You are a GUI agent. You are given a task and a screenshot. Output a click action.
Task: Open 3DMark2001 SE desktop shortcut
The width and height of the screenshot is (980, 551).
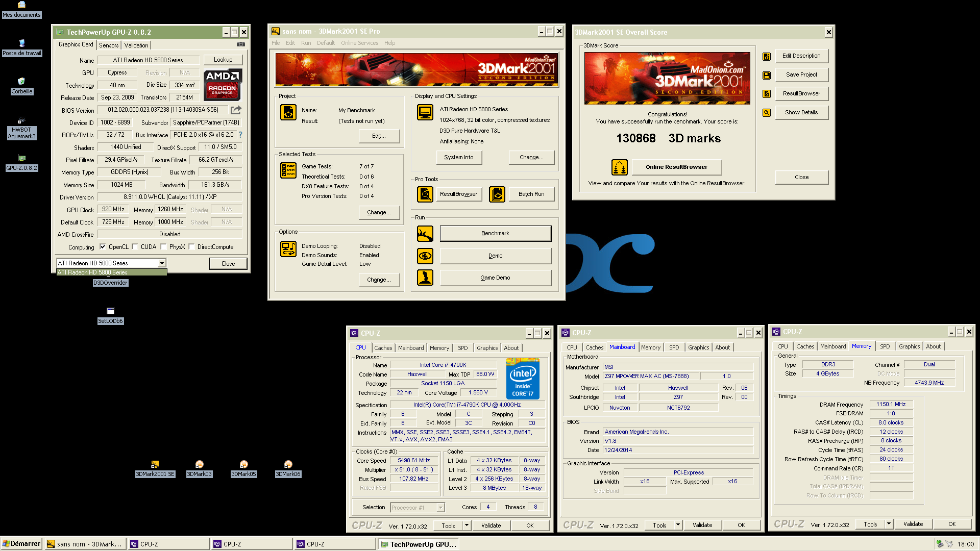[x=155, y=469]
